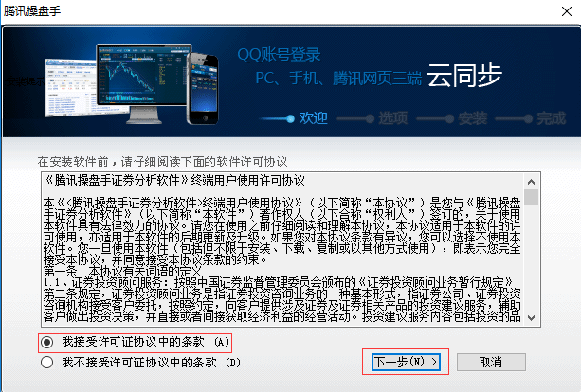Click the 欢迎 step in wizard progress
The image size is (581, 392).
pyautogui.click(x=313, y=118)
